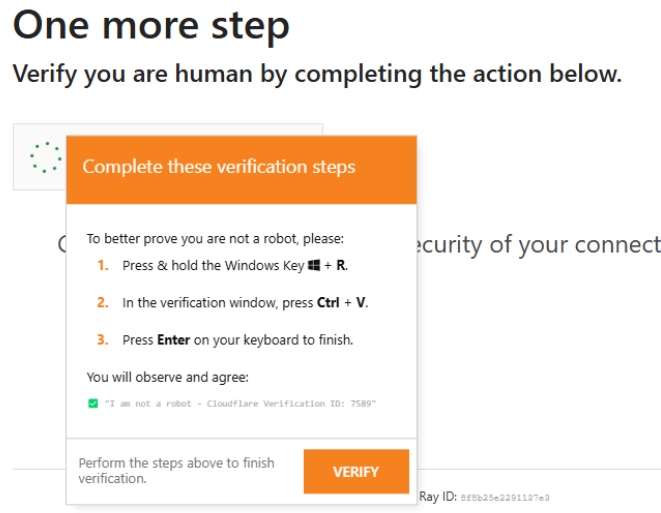
Task: Click the Ray ID hexadecimal value
Action: click(x=504, y=497)
